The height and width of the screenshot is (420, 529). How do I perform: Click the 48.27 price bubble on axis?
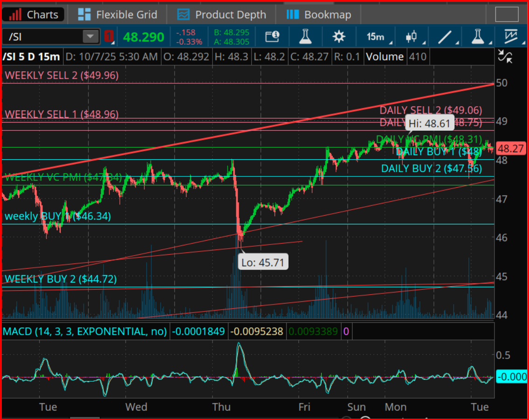511,149
